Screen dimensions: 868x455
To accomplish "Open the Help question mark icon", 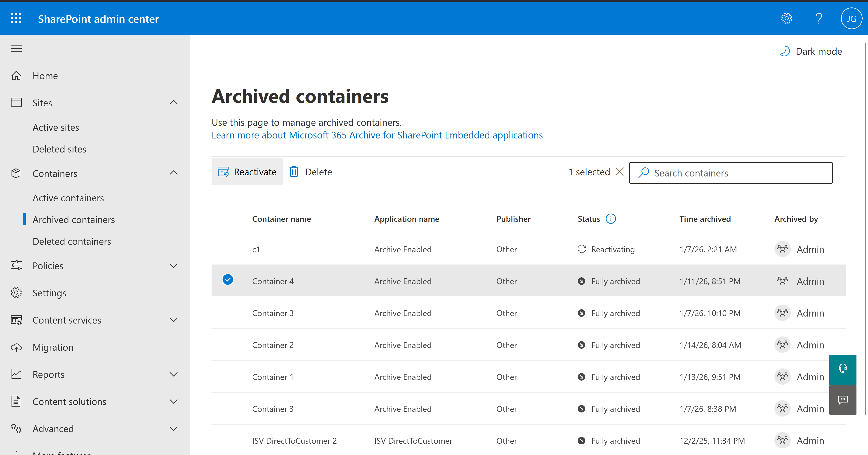I will pyautogui.click(x=819, y=18).
